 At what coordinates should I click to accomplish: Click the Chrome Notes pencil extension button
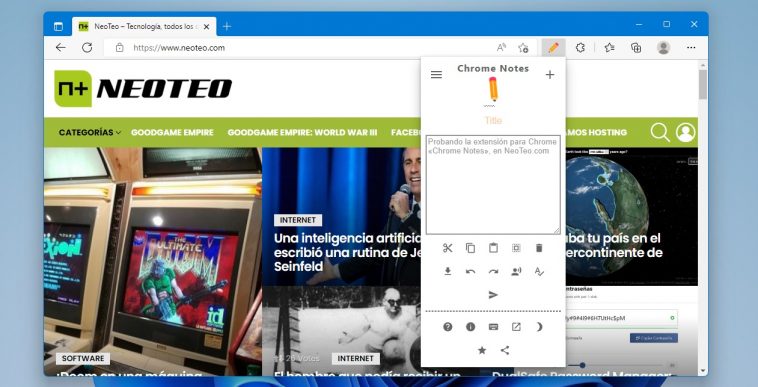click(554, 48)
